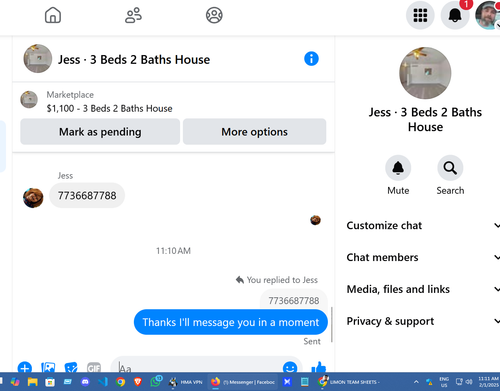Expand Chat members section

(423, 257)
